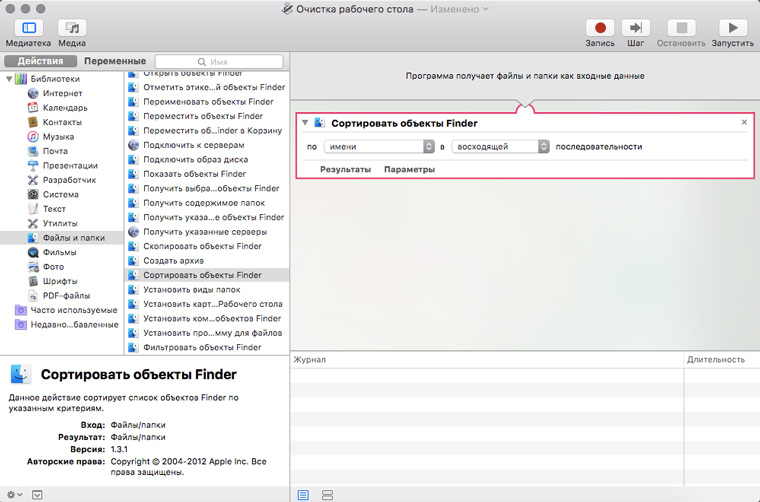Viewport: 760px width, 502px height.
Task: Select action Показать объекты Finder
Action: 207,174
